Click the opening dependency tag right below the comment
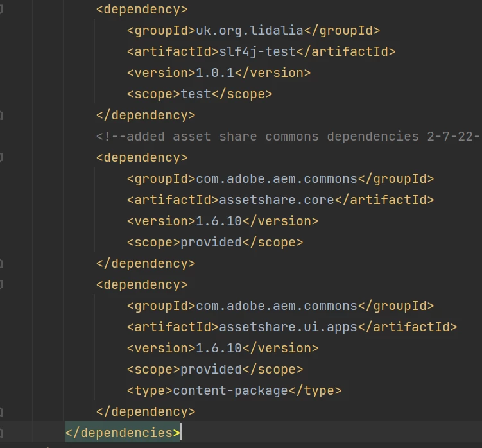 pos(142,158)
